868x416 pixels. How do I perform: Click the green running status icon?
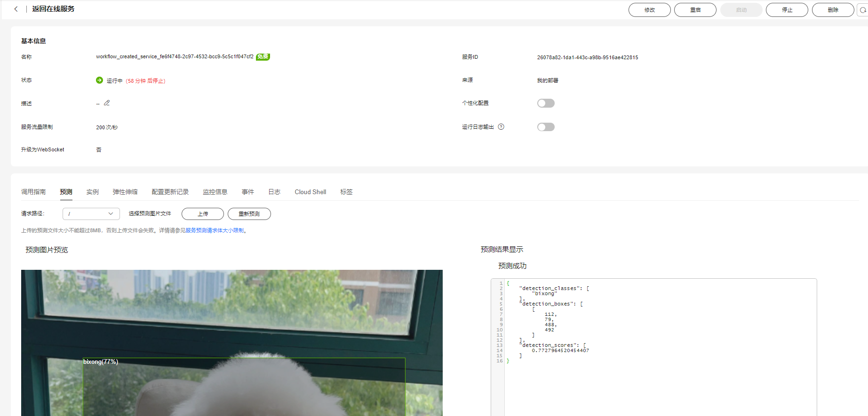pyautogui.click(x=99, y=80)
